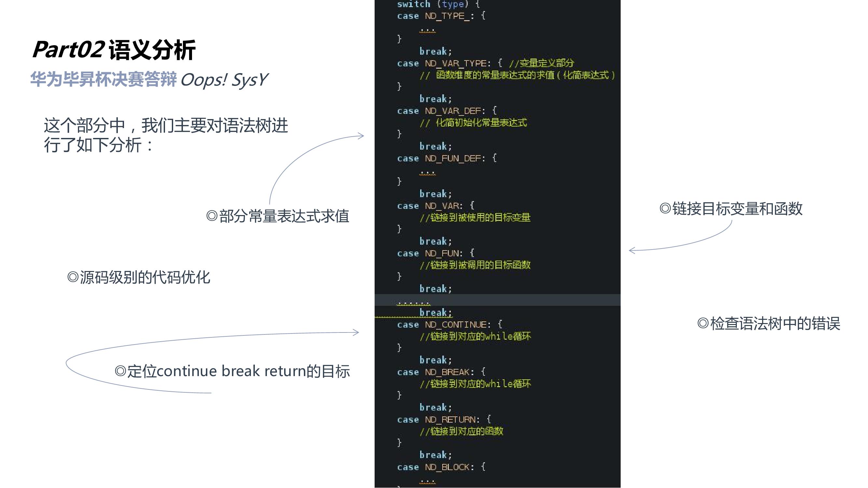Click highlighted ellipsis line in code
This screenshot has height=488, width=868.
coord(414,301)
